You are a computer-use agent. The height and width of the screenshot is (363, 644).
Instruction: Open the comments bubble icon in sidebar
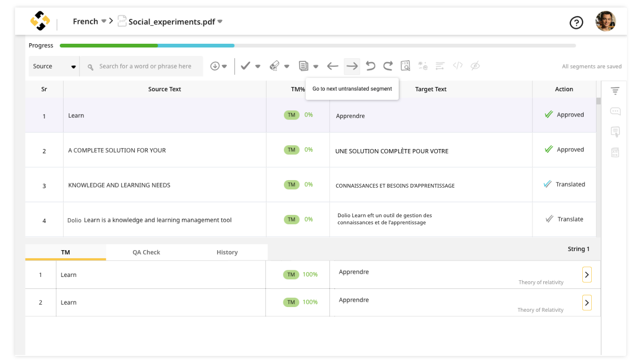coord(615,111)
